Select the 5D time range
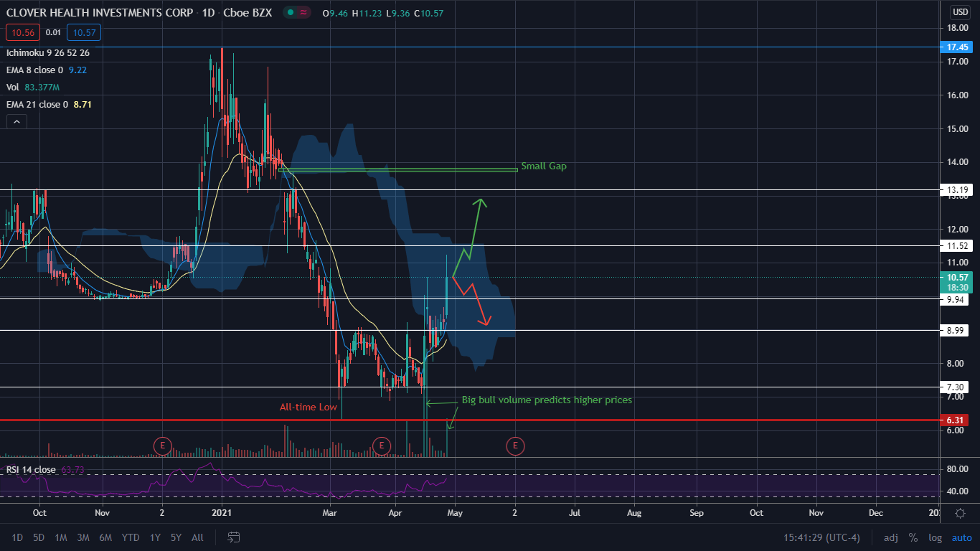980x551 pixels. click(39, 537)
